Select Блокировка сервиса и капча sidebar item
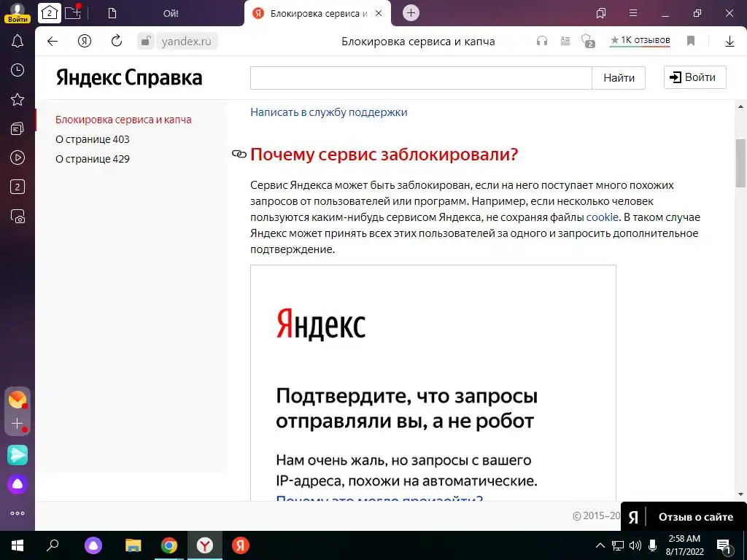This screenshot has width=747, height=560. tap(123, 120)
